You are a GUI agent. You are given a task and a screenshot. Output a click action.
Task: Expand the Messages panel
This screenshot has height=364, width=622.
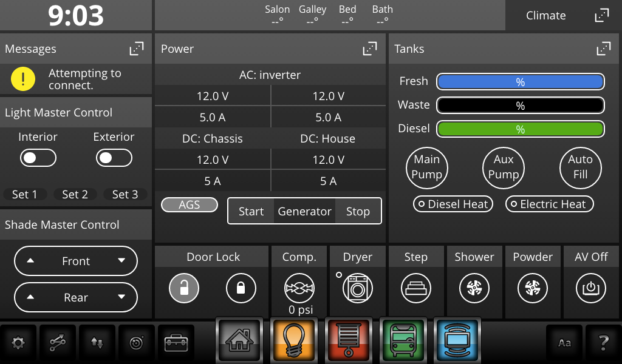tap(137, 49)
